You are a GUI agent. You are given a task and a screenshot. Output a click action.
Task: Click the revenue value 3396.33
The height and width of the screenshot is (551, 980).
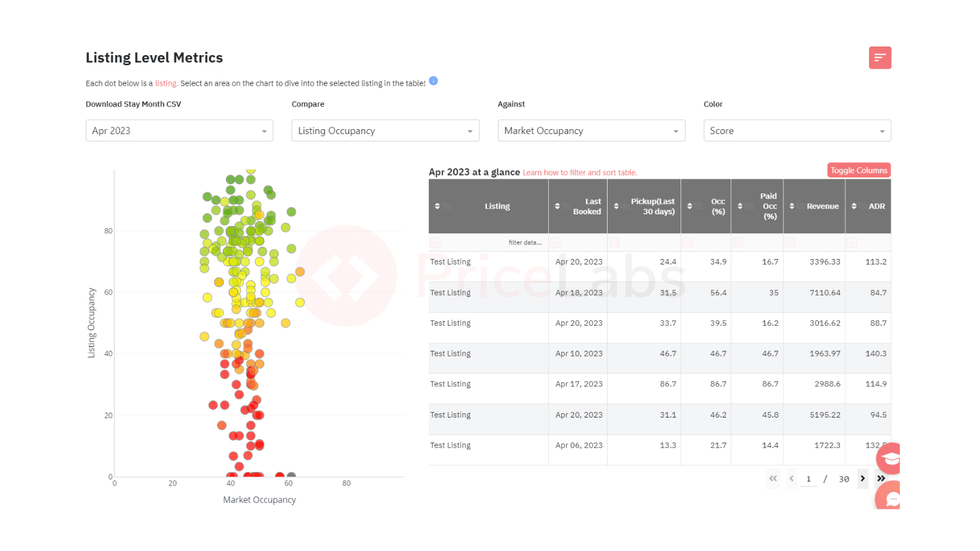pos(825,261)
